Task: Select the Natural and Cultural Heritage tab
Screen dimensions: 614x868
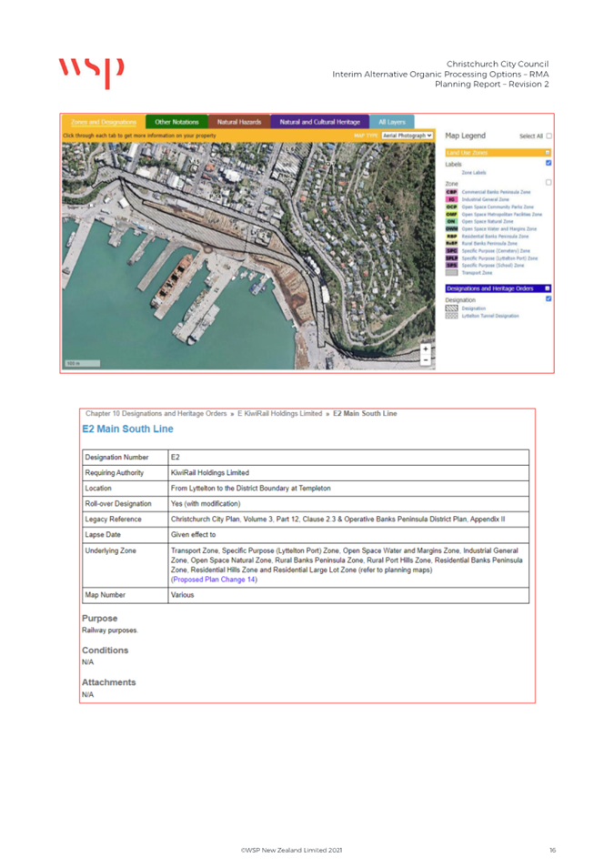Action: coord(319,122)
